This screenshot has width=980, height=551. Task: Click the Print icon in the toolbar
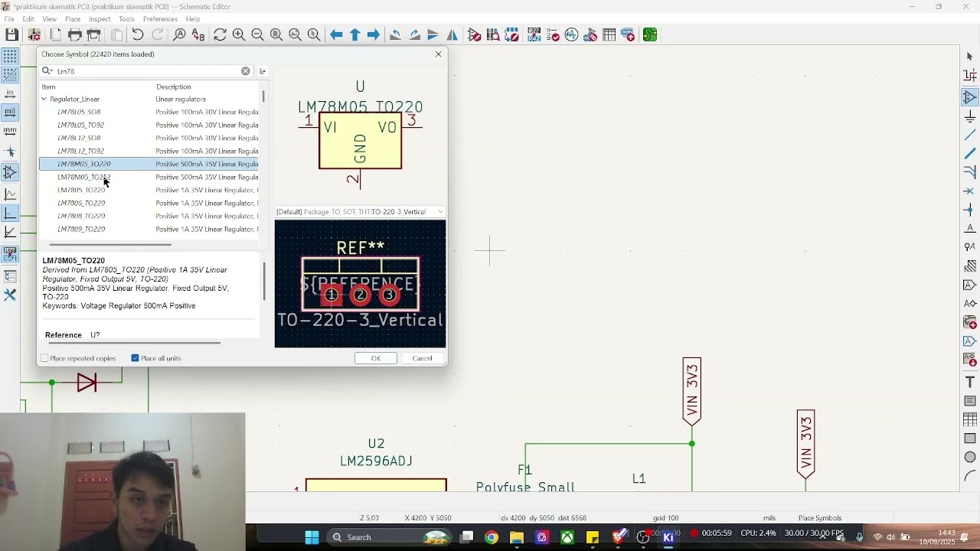[74, 35]
